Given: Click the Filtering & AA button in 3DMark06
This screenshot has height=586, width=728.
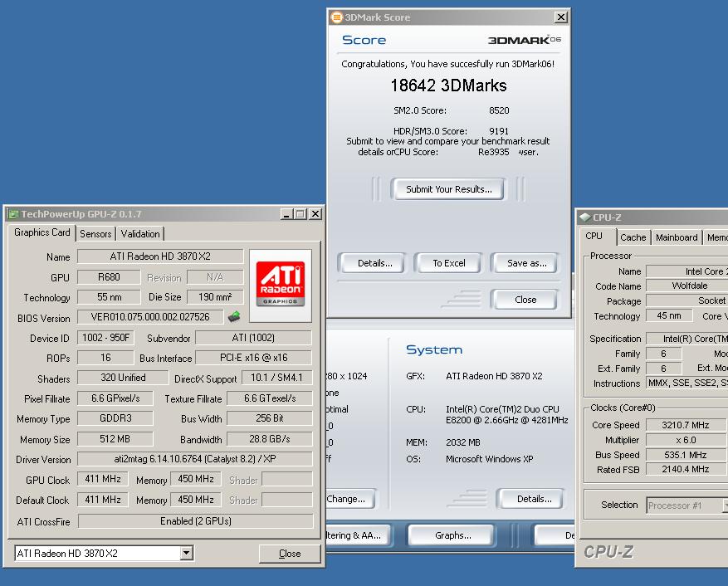Looking at the screenshot, I should (x=358, y=535).
